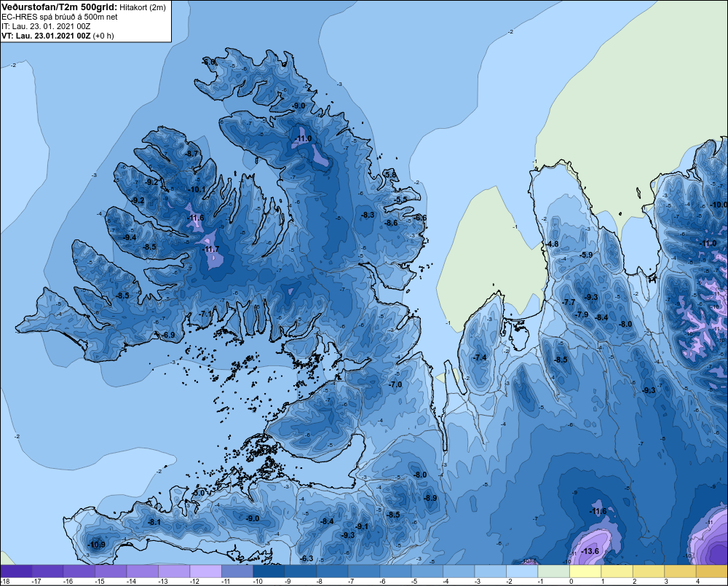Image resolution: width=728 pixels, height=586 pixels.
Task: Select the -7.1 temperature reading
Action: click(x=206, y=314)
